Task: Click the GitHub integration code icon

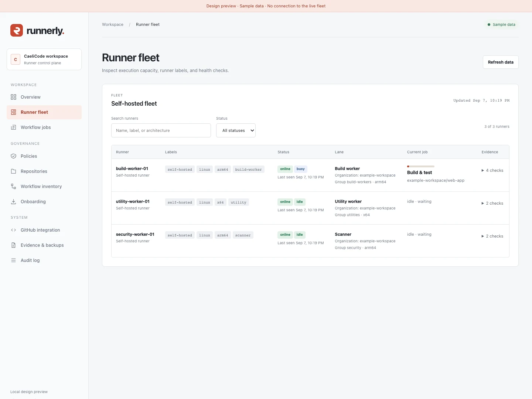Action: pos(14,230)
